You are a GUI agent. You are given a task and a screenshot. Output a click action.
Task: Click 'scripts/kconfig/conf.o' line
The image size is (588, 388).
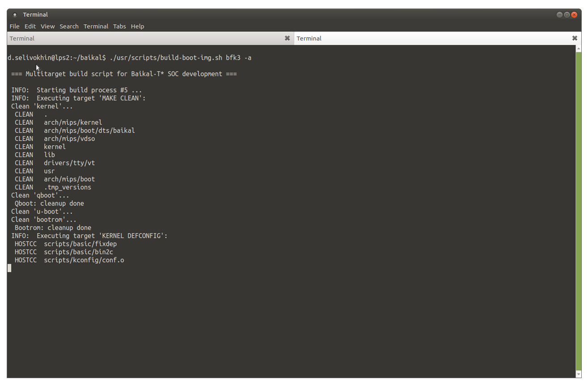tap(69, 260)
